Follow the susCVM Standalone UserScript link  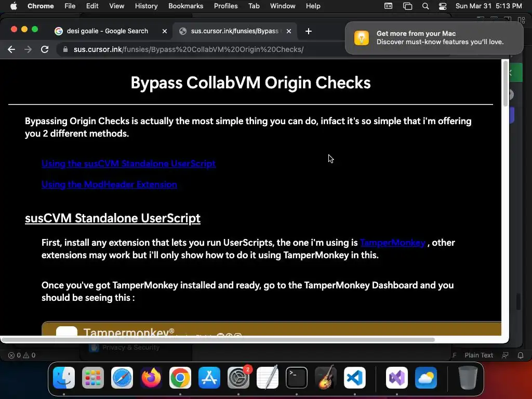pos(129,164)
